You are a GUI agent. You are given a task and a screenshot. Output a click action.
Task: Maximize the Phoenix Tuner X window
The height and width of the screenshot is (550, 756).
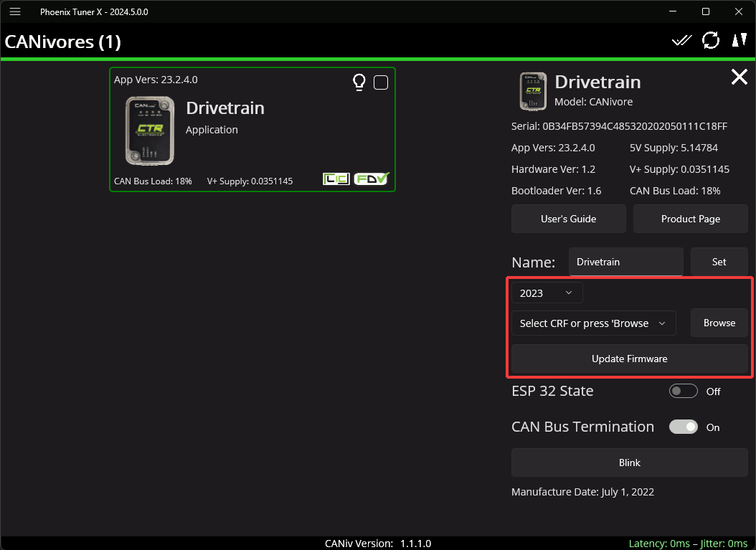(x=705, y=11)
